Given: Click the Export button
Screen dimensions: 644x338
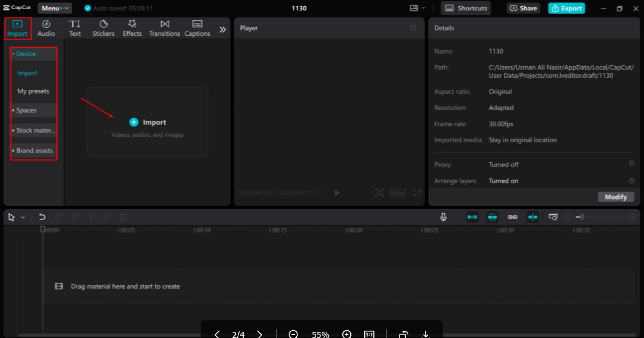Looking at the screenshot, I should tap(566, 9).
